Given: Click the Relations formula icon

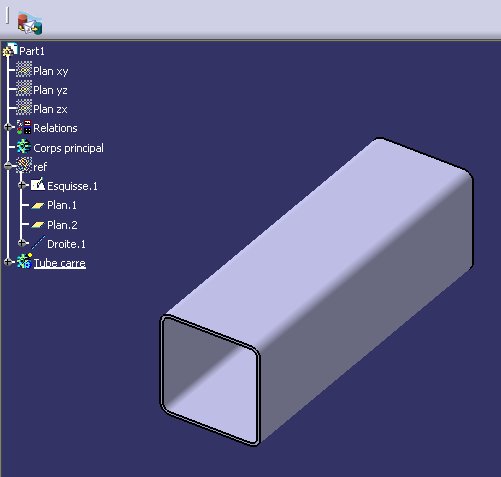Looking at the screenshot, I should [x=24, y=127].
